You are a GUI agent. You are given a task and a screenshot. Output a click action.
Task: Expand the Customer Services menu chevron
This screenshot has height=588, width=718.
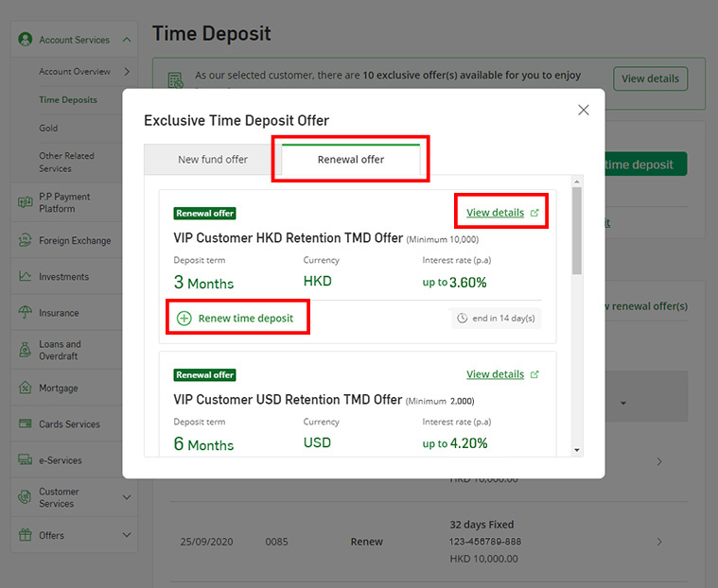point(127,497)
